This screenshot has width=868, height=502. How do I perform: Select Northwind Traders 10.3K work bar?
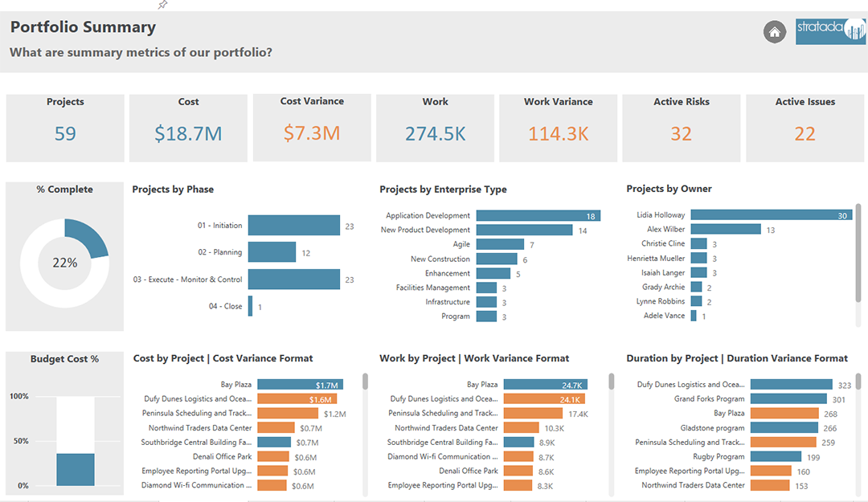tap(521, 427)
